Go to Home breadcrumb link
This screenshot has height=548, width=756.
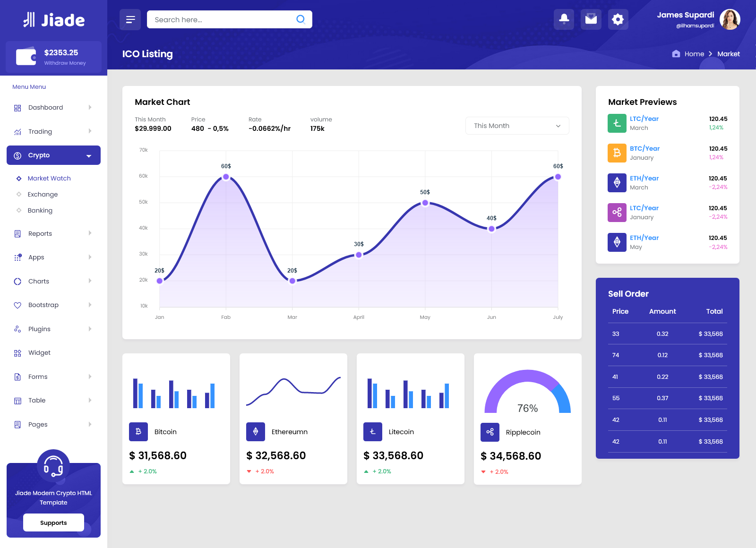coord(694,54)
